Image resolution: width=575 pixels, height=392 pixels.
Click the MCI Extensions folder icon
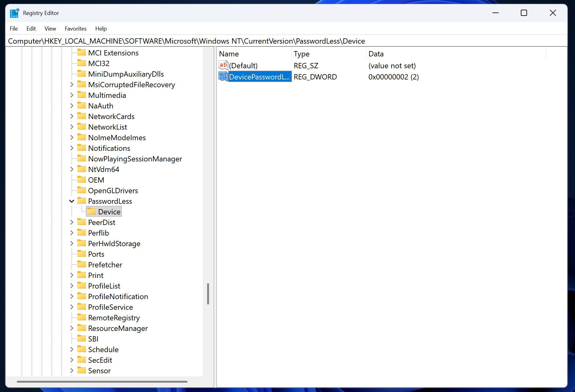click(x=82, y=52)
